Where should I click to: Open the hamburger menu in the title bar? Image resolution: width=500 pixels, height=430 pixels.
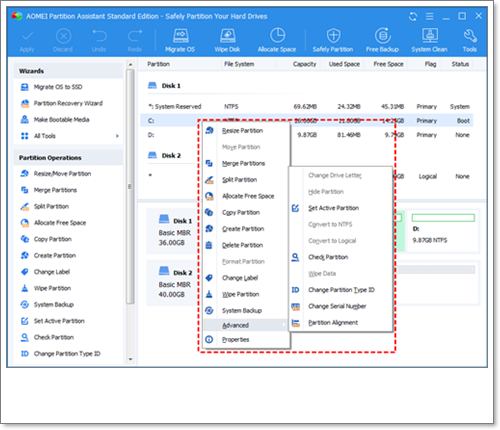click(x=430, y=16)
